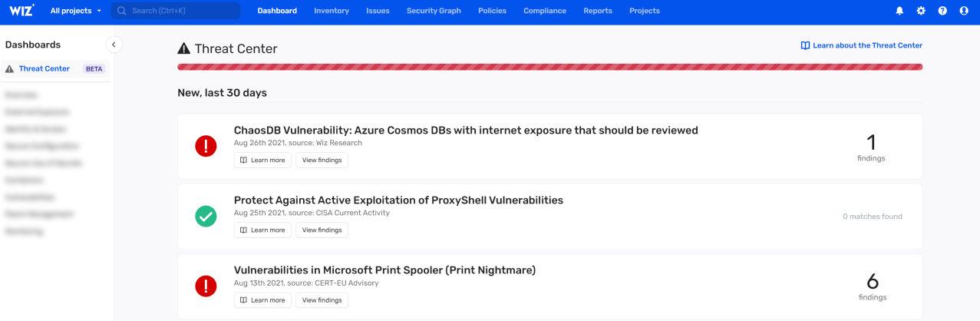Click Learn more for ChaosDB Vulnerability

[x=262, y=160]
